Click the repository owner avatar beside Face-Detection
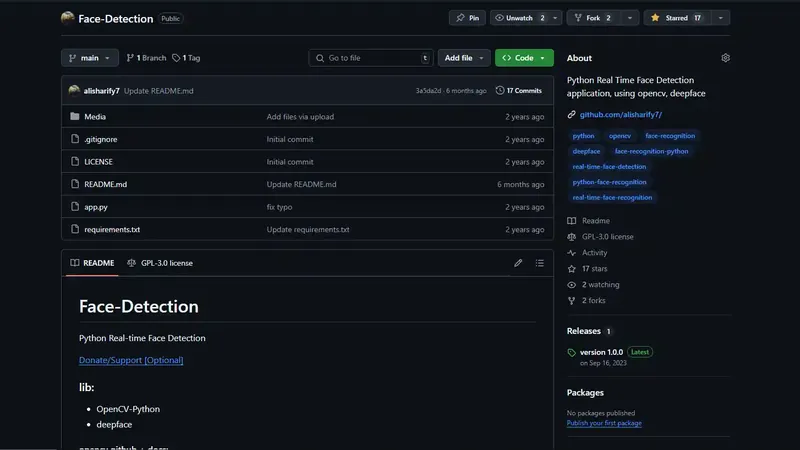Viewport: 800px width, 450px height. click(x=67, y=18)
